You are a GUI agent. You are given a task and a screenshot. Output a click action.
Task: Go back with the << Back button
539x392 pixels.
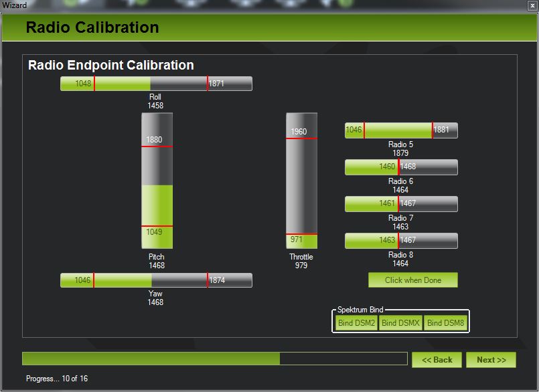pos(437,360)
